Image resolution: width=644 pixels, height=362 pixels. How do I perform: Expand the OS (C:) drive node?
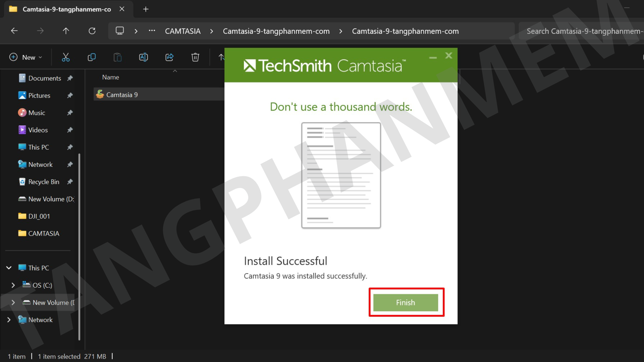13,285
